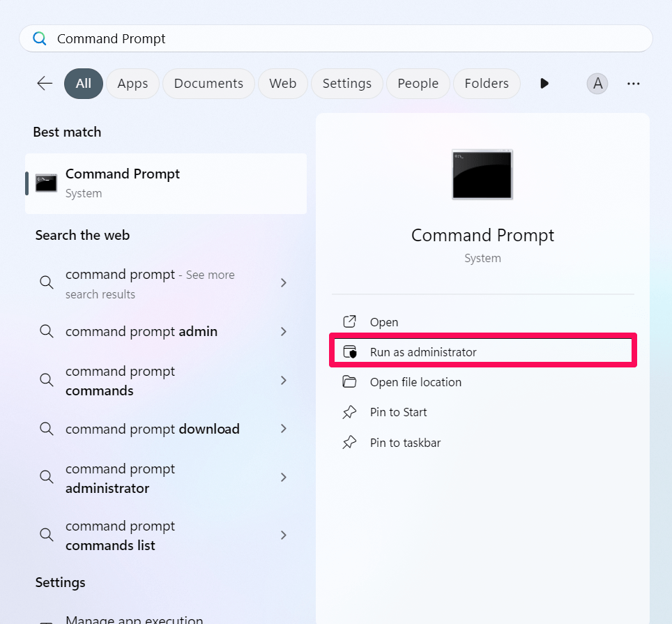The height and width of the screenshot is (624, 672).
Task: Click the 'command prompt administrator' suggestion text
Action: [x=120, y=478]
